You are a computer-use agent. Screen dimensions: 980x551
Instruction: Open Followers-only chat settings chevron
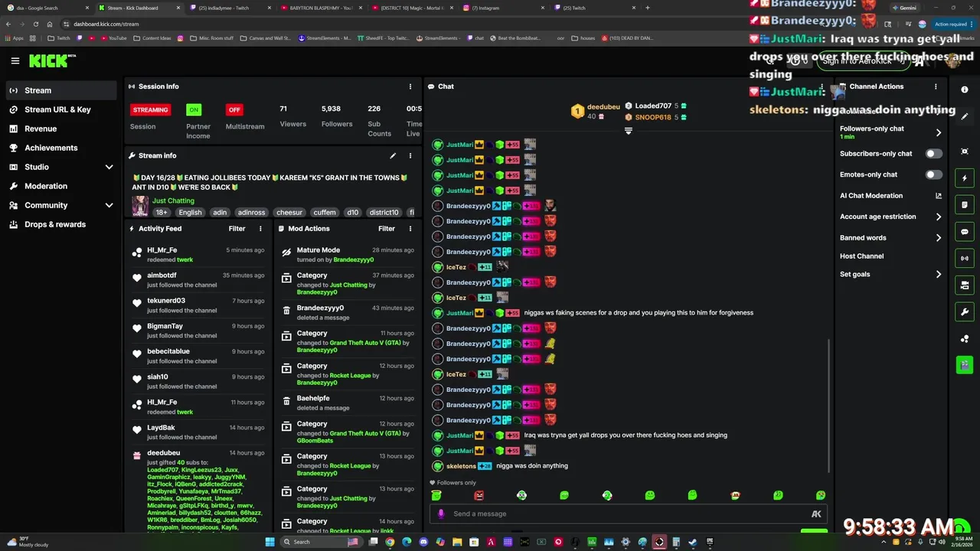tap(939, 132)
